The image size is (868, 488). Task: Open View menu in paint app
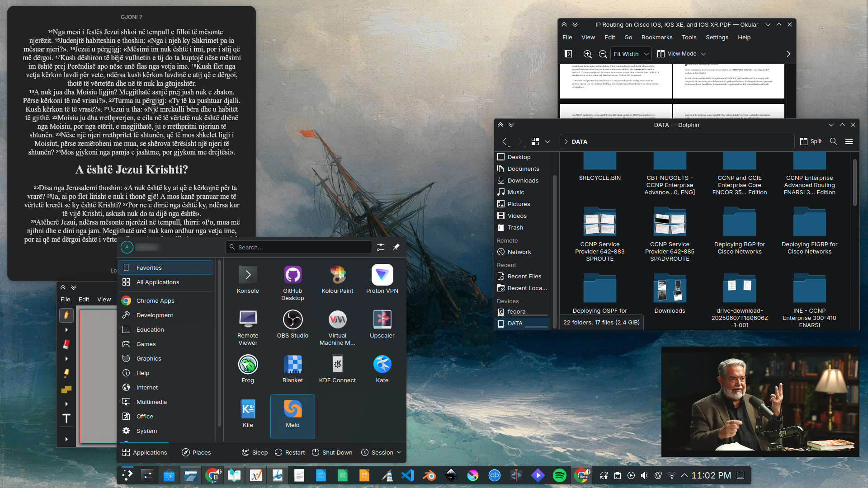pyautogui.click(x=104, y=299)
